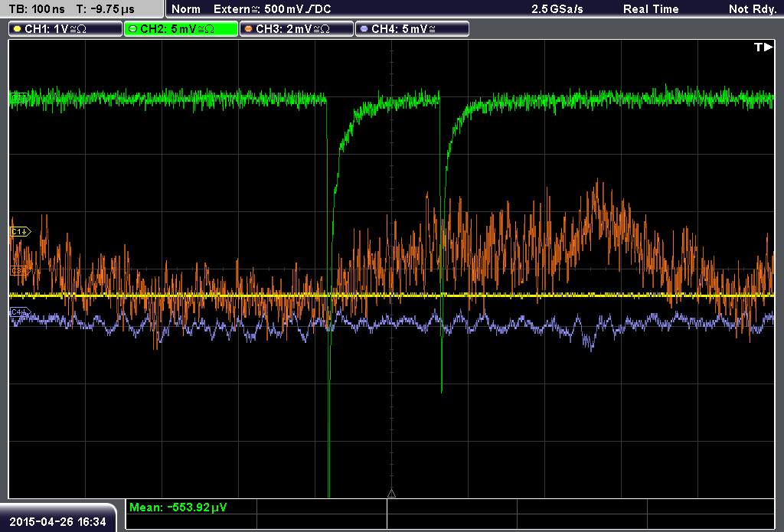Select the CH3 2mV channel tab
This screenshot has width=784, height=532.
[296, 29]
